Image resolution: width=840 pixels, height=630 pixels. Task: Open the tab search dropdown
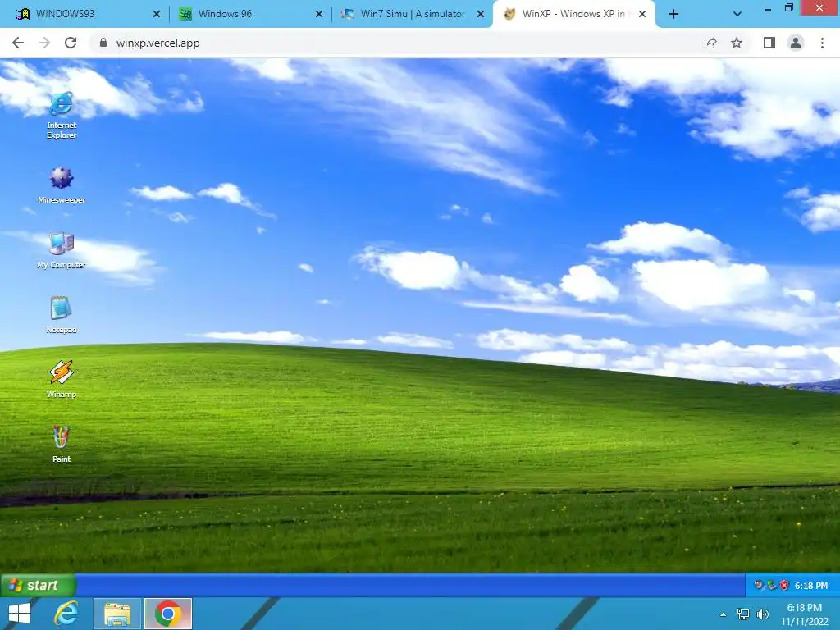[737, 15]
